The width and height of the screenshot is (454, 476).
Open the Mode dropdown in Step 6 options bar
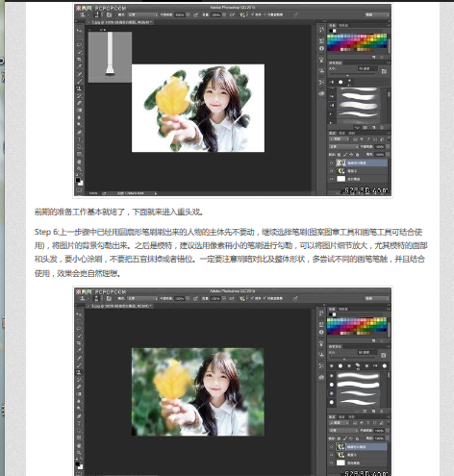click(142, 298)
